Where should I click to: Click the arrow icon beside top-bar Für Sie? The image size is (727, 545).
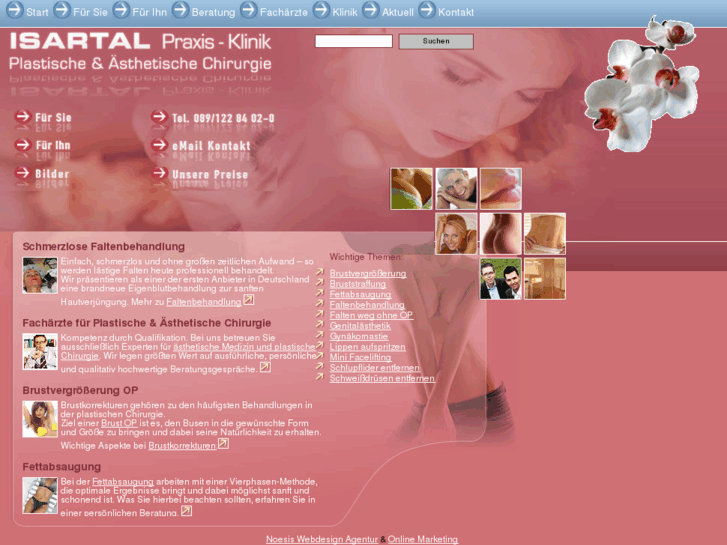point(62,10)
